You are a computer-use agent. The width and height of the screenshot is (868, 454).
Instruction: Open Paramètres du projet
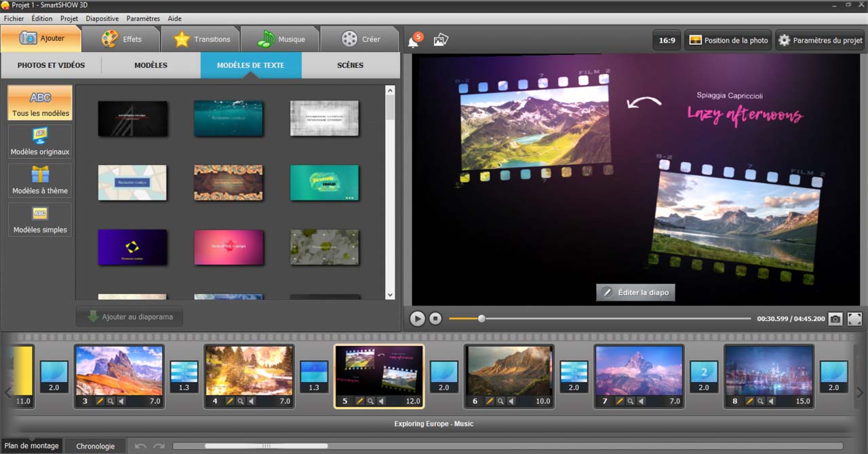click(x=820, y=40)
